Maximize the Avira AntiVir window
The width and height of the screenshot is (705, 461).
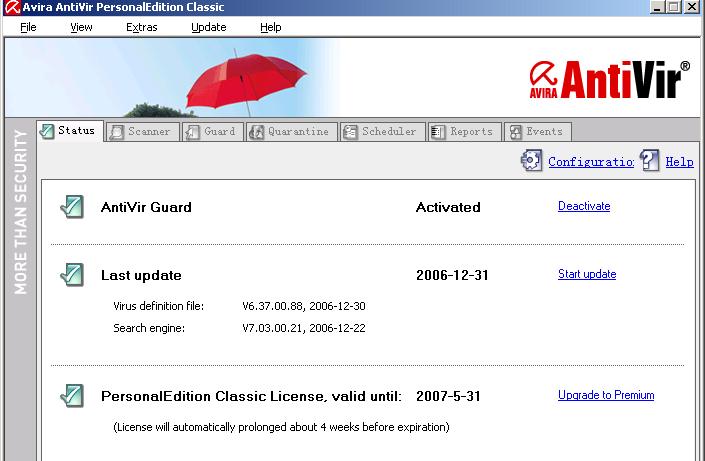[x=674, y=7]
